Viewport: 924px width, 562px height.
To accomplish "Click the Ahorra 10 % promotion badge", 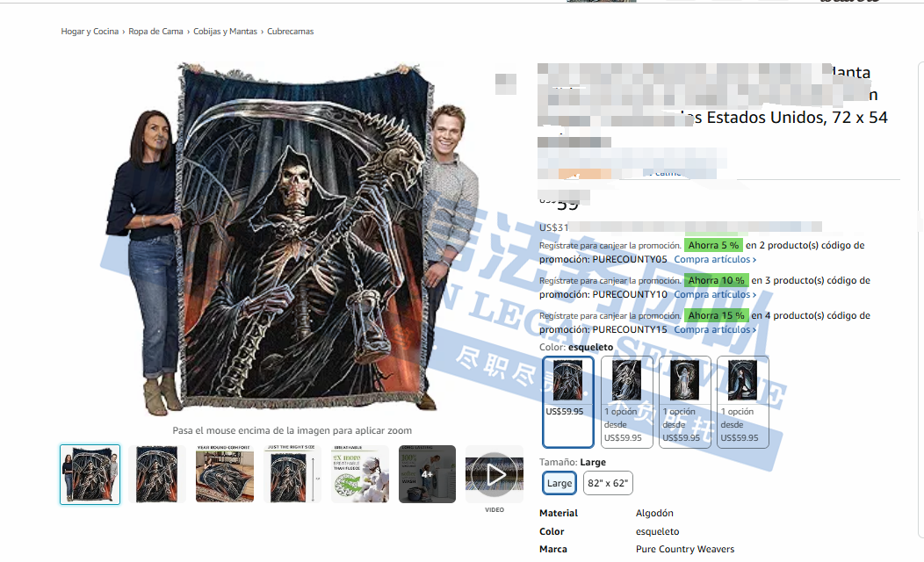I will 716,280.
